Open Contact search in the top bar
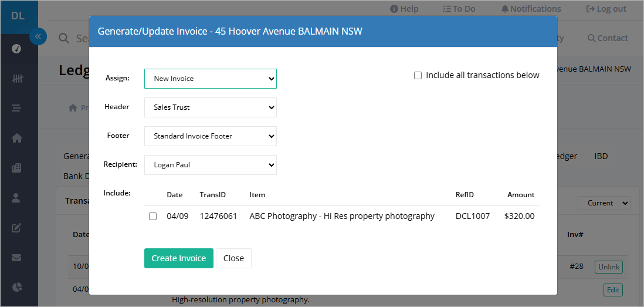The image size is (644, 307). click(x=608, y=38)
